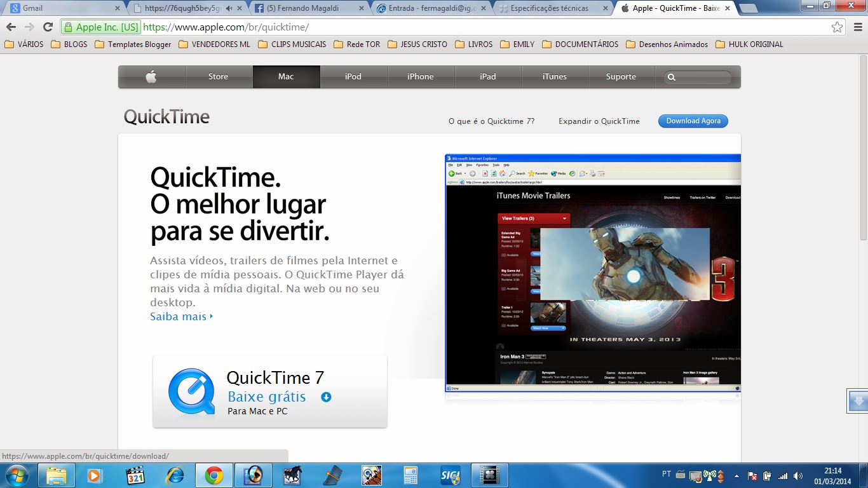The width and height of the screenshot is (868, 488).
Task: Expand the DOCUMENTÁRIOS bookmarks folder
Action: pyautogui.click(x=580, y=44)
